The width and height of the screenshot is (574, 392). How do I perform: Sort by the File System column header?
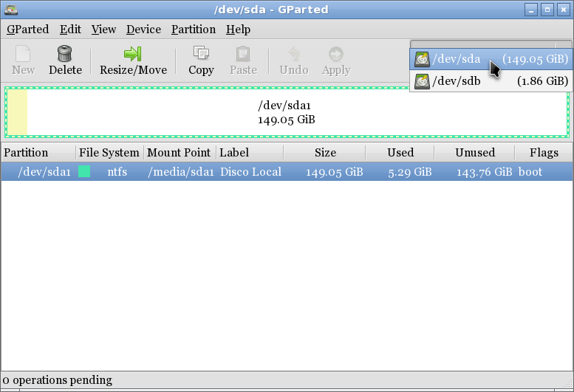(109, 153)
